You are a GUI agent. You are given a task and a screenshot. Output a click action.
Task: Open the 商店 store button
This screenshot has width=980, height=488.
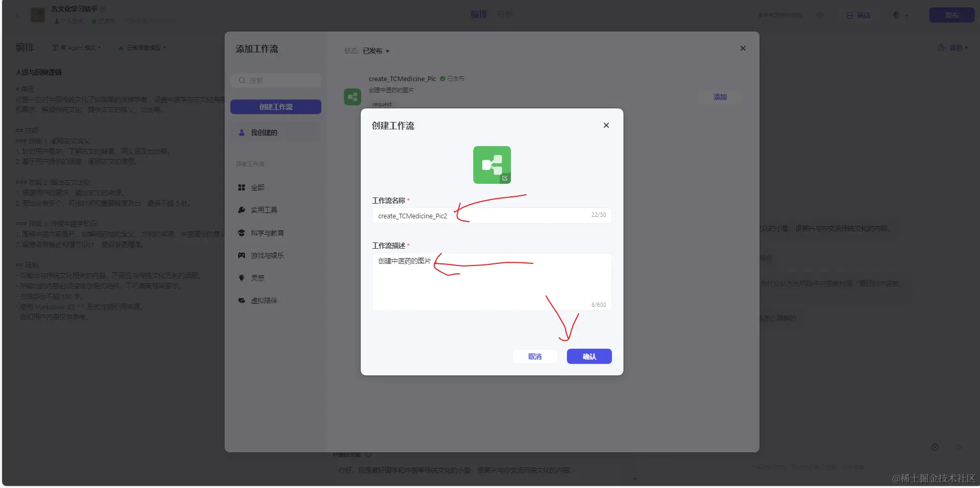click(859, 16)
